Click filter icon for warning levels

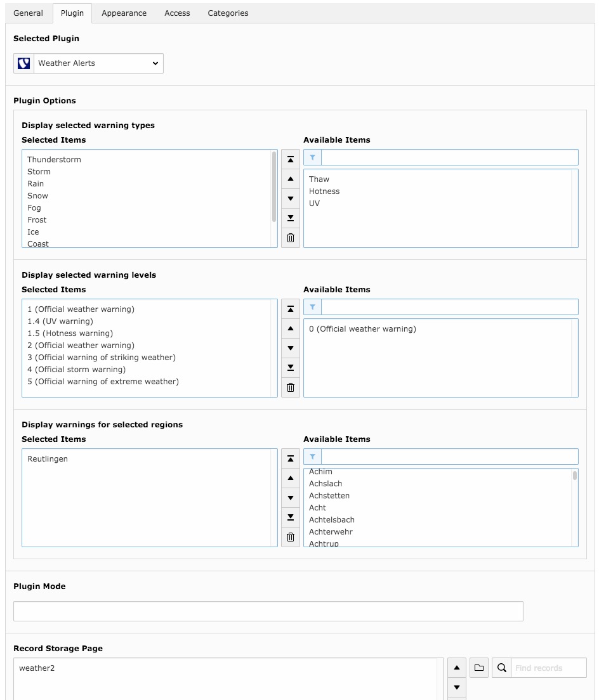point(312,307)
